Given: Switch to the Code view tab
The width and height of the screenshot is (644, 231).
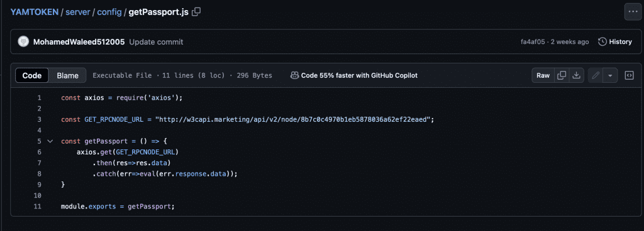Looking at the screenshot, I should [32, 75].
